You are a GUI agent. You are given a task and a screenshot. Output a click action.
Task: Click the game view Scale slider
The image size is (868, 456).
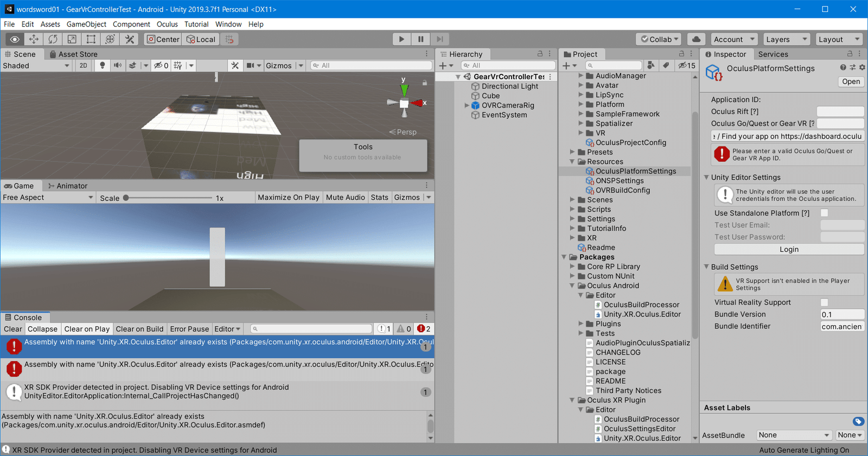point(168,198)
